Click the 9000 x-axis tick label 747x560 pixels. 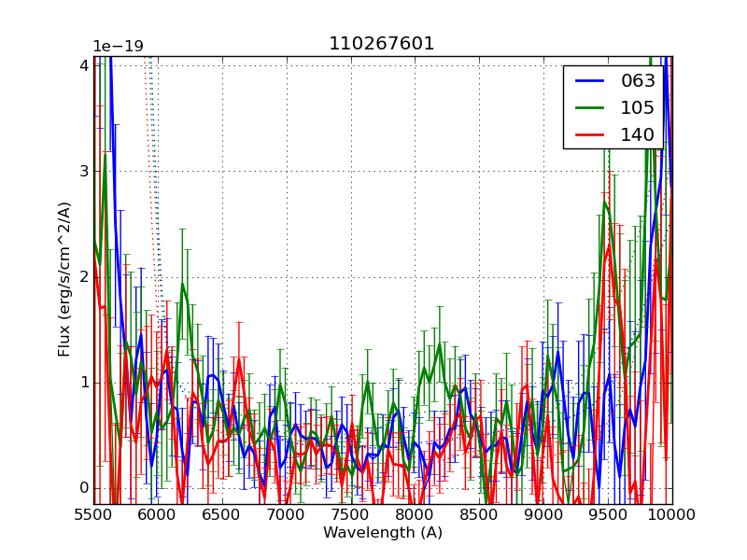pos(543,514)
